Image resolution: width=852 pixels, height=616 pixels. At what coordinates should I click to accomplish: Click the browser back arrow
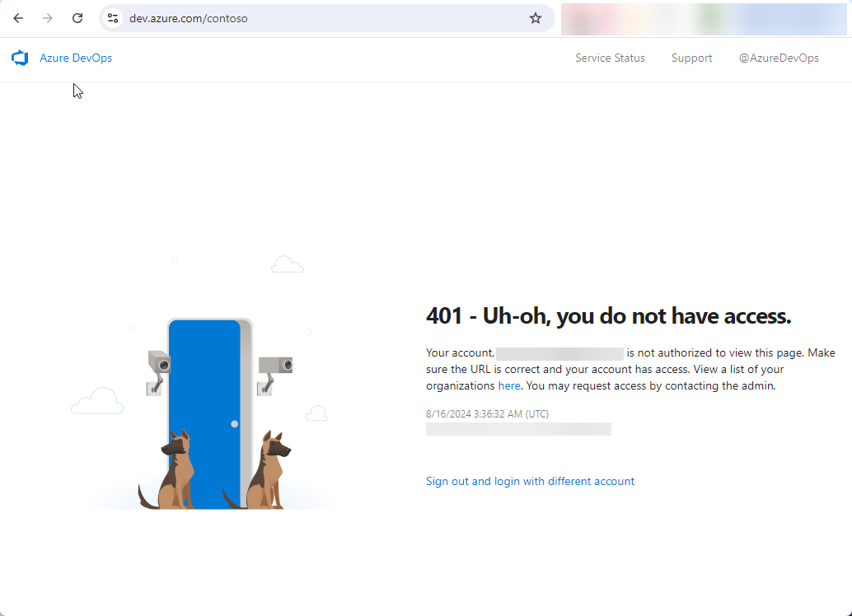[18, 18]
